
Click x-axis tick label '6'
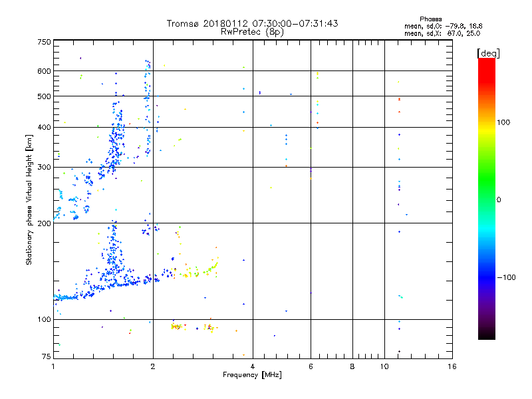[311, 366]
